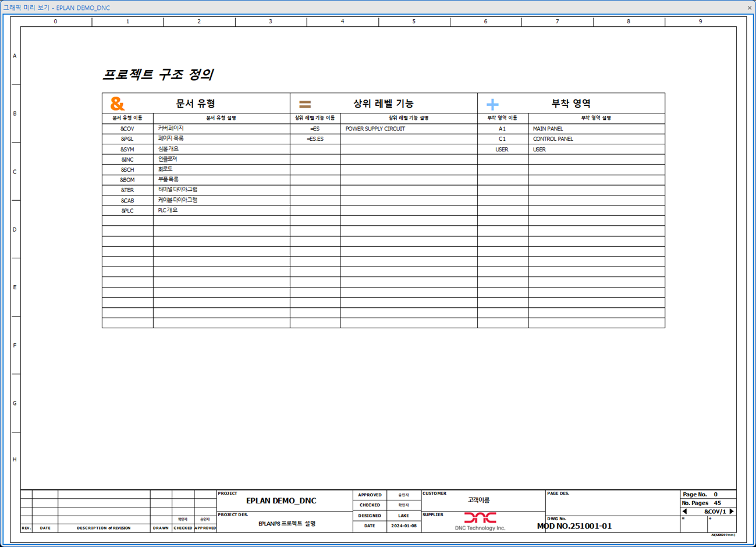The width and height of the screenshot is (756, 547).
Task: Select the 부착 영역 section header
Action: (x=571, y=104)
